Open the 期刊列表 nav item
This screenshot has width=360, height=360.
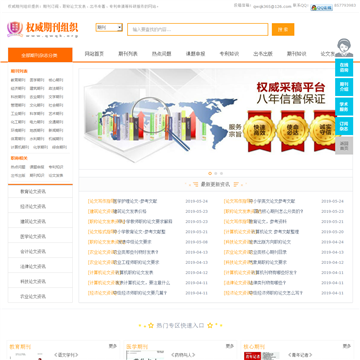[x=128, y=54]
